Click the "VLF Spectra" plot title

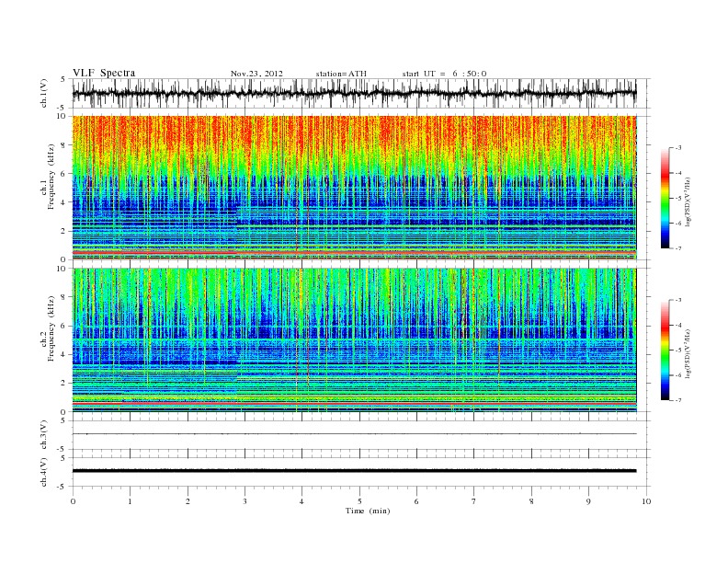click(104, 73)
